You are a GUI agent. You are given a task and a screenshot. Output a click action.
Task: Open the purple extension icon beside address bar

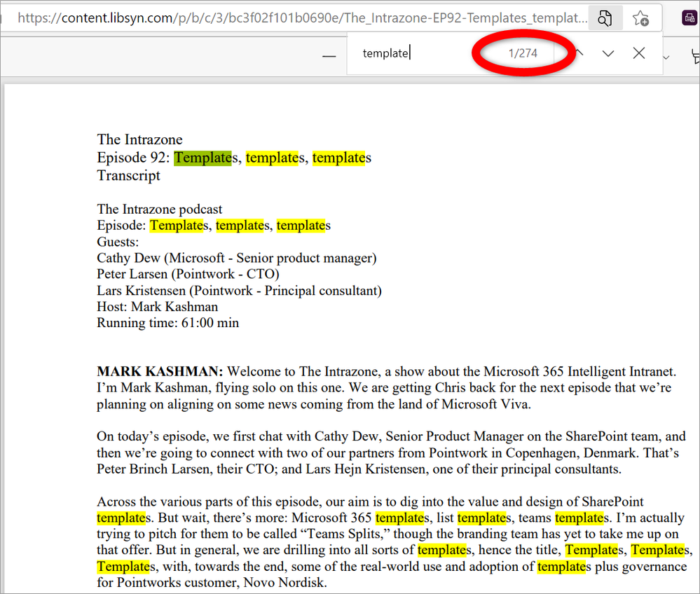tap(689, 18)
